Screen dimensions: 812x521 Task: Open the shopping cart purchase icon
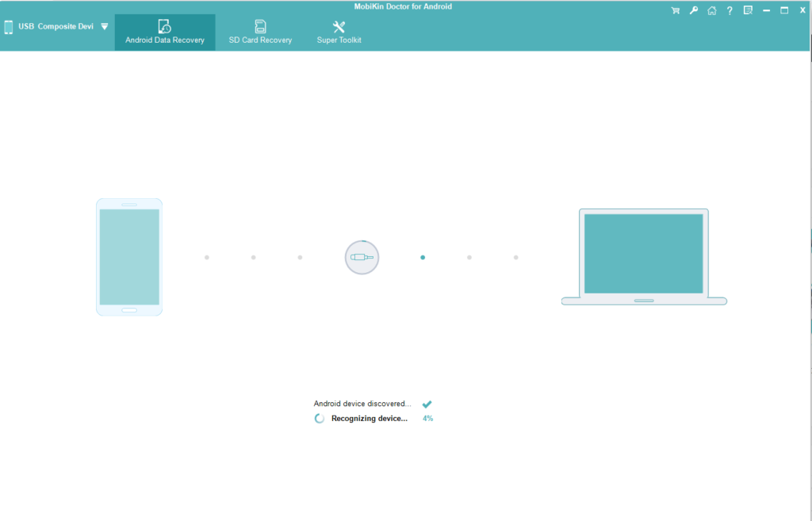click(x=676, y=10)
